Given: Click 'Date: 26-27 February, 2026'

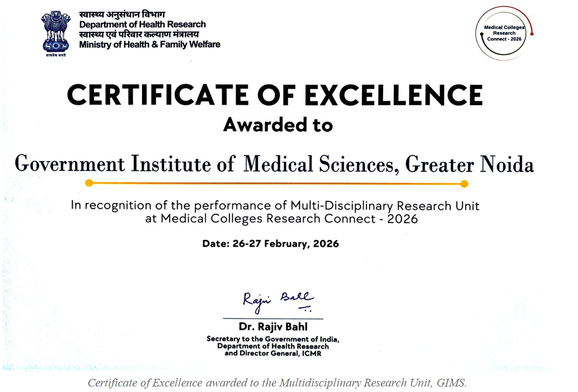Looking at the screenshot, I should (x=271, y=244).
